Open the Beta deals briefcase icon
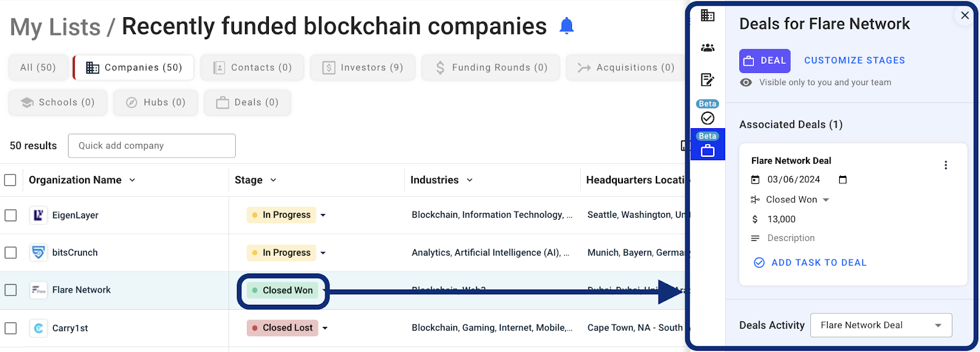 [707, 150]
